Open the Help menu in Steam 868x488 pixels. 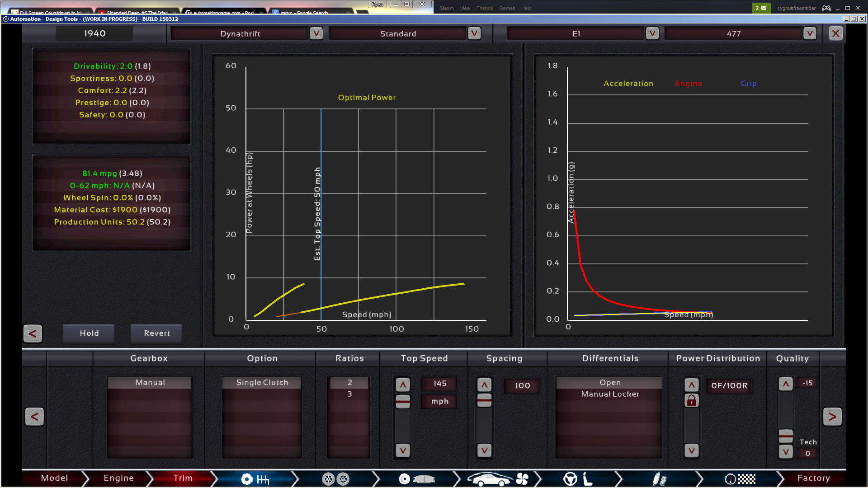point(526,8)
